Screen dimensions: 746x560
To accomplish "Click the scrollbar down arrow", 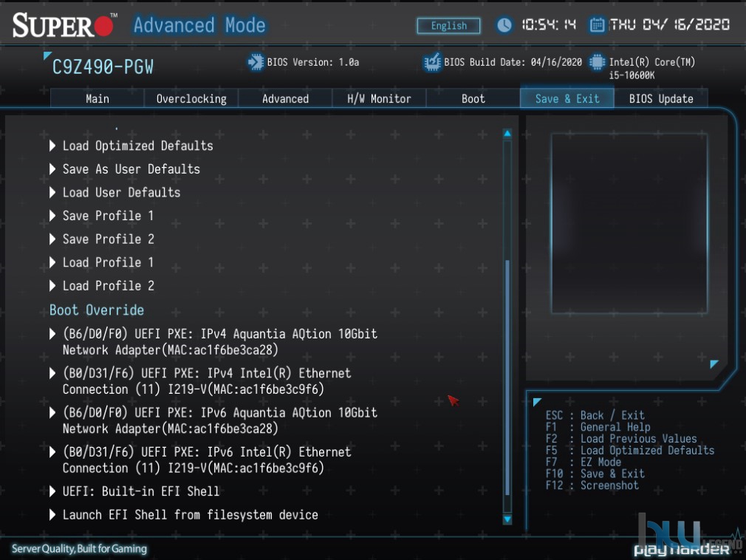I will (x=507, y=519).
